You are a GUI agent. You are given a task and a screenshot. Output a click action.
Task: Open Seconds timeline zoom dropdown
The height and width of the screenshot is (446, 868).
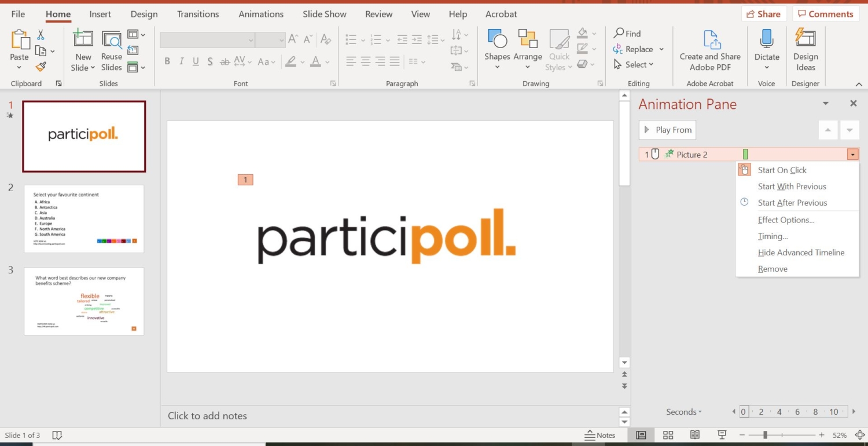(x=684, y=412)
